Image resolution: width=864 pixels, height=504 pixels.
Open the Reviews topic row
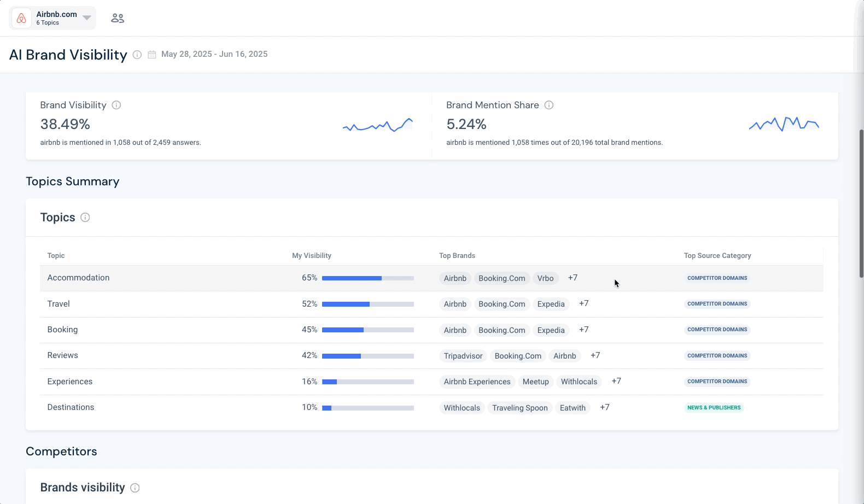click(431, 356)
